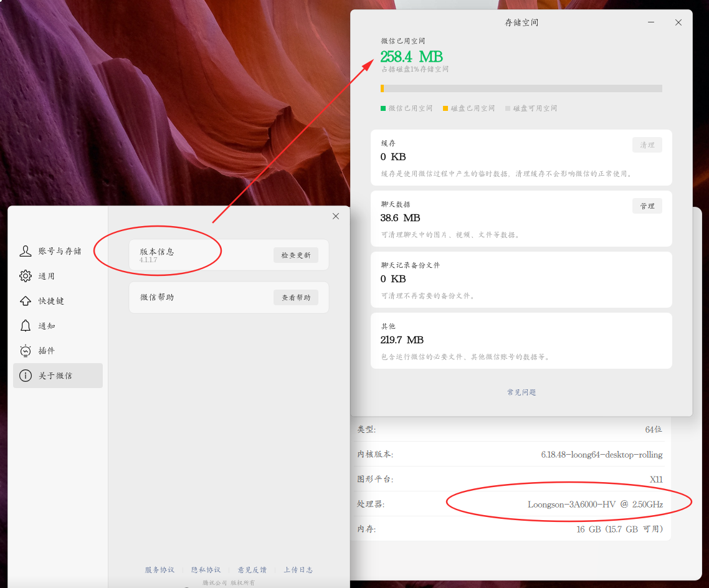Image resolution: width=709 pixels, height=588 pixels.
Task: Go to 通知 settings section
Action: [x=58, y=326]
